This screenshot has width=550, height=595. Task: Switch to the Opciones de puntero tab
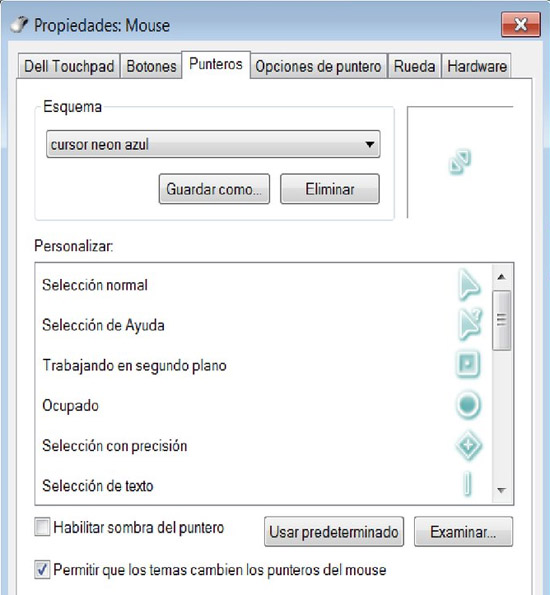coord(318,66)
